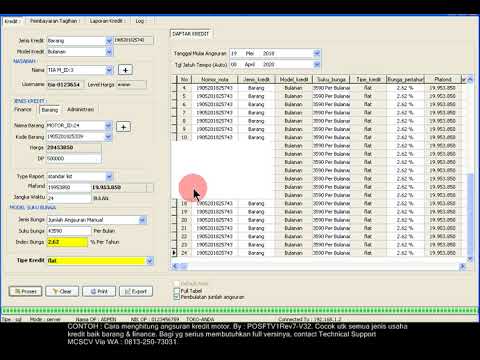Click the Suku bunga input field
Image resolution: width=480 pixels, height=360 pixels.
click(68, 231)
